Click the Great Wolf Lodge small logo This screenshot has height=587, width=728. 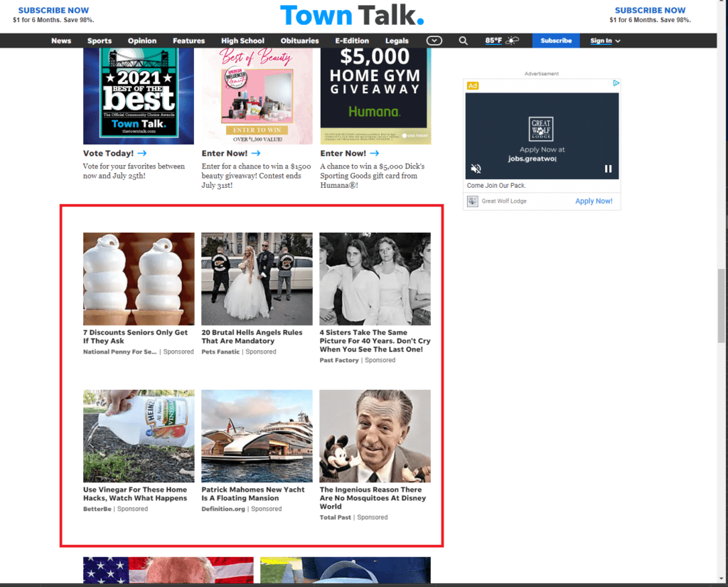473,201
